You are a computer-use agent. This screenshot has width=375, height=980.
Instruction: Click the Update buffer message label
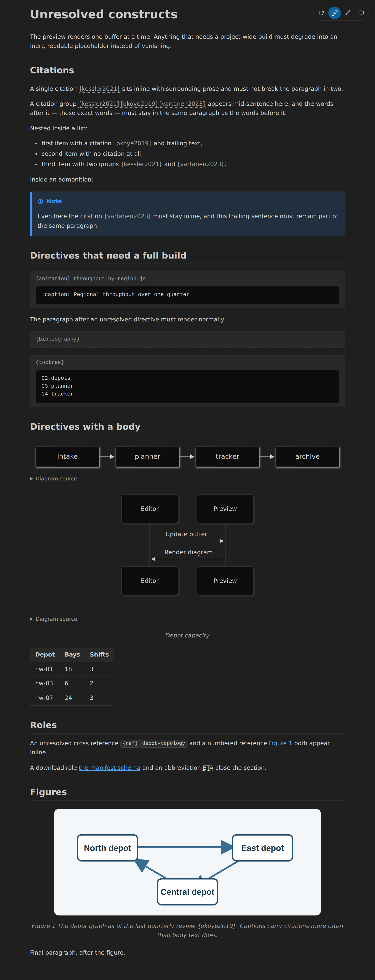(x=186, y=534)
